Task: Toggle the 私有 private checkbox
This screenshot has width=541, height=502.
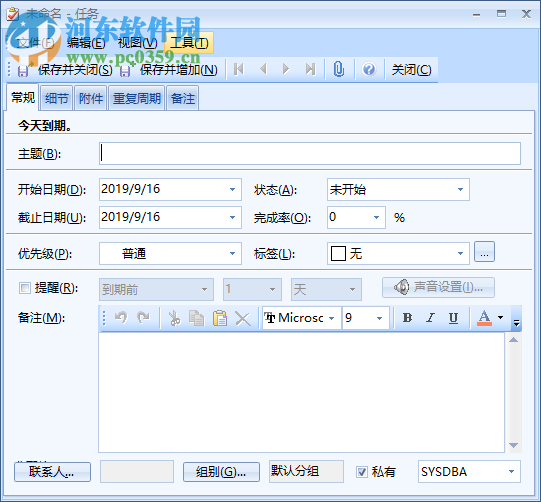Action: 362,472
